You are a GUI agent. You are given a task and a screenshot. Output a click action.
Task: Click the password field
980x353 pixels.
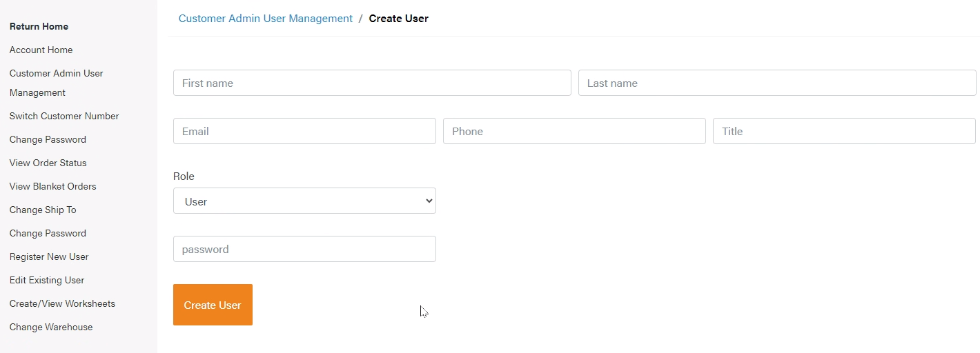point(304,249)
